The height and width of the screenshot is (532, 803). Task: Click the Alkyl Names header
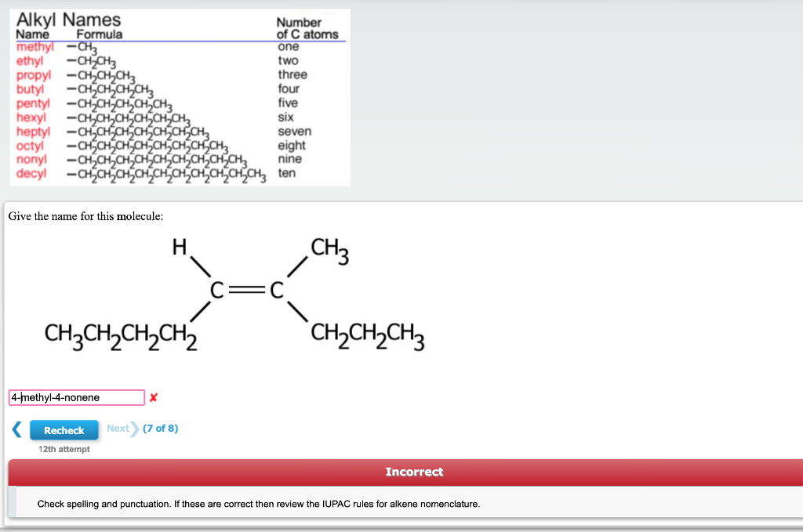click(x=67, y=20)
